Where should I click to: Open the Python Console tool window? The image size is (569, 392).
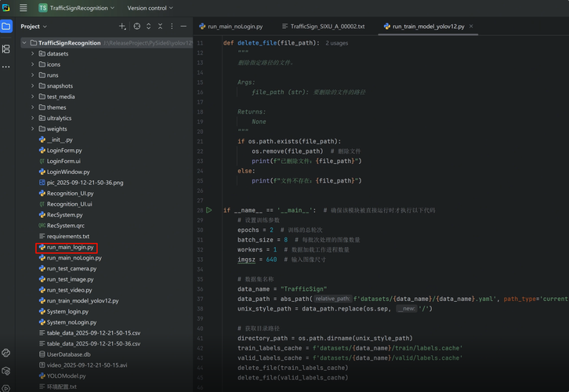(x=6, y=354)
